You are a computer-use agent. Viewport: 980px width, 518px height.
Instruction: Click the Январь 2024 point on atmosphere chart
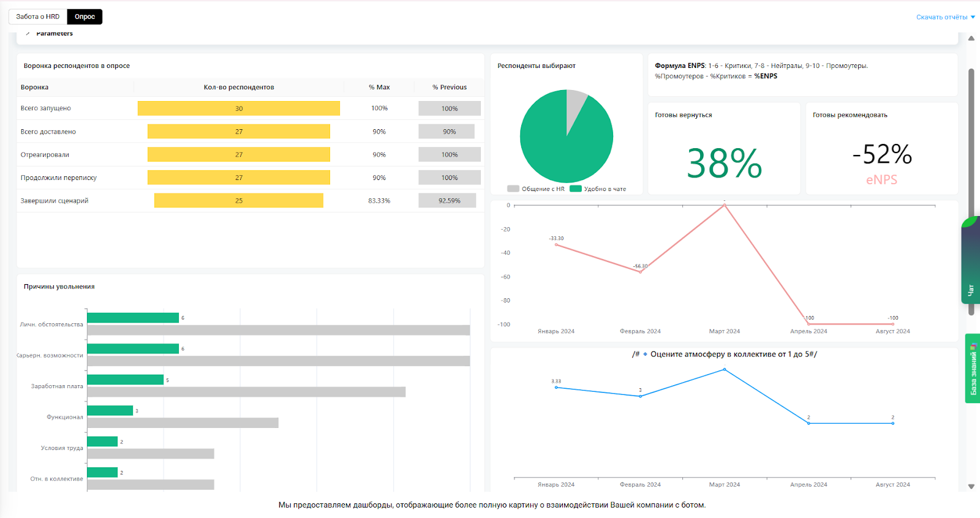point(556,388)
